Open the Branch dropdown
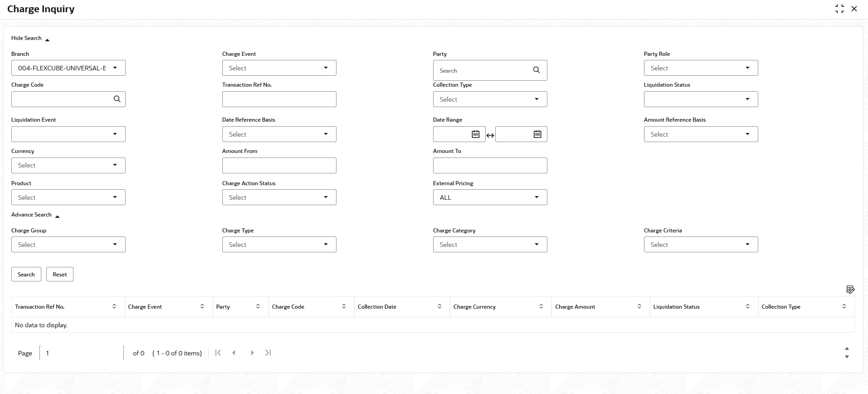Screen dimensions: 868x394 click(68, 68)
